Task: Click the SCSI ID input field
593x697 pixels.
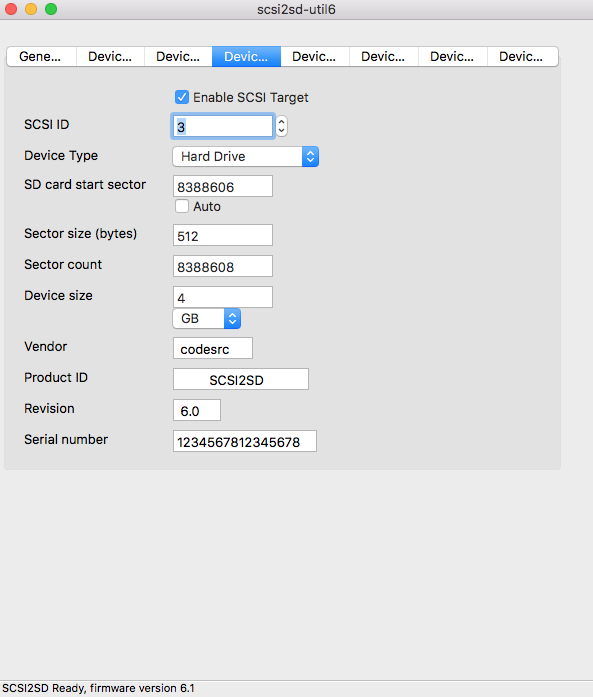Action: pyautogui.click(x=223, y=126)
